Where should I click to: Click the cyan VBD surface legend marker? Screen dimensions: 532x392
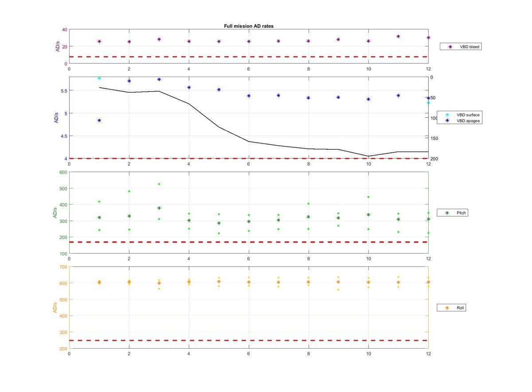coord(447,115)
